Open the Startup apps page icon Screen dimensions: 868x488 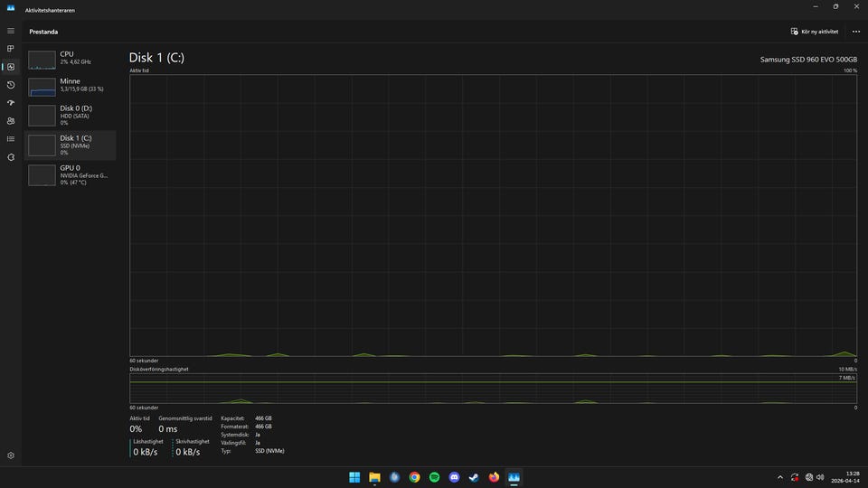[x=11, y=103]
